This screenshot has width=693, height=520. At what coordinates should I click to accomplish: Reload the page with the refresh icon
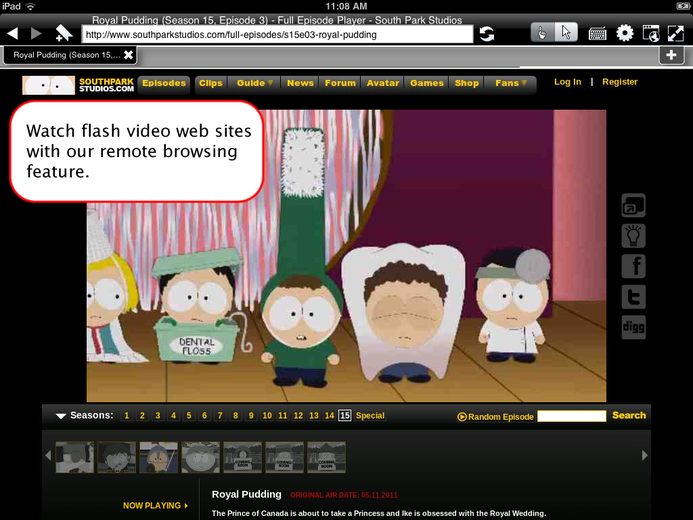487,34
